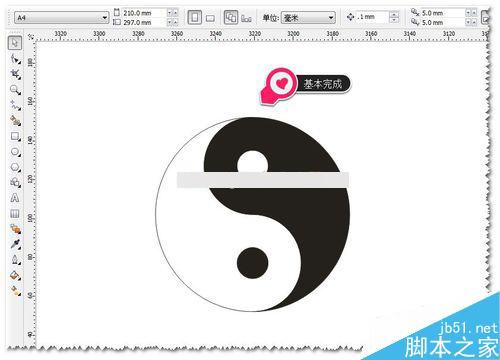This screenshot has height=360, width=500.
Task: Select the Table tool
Action: [x=15, y=213]
